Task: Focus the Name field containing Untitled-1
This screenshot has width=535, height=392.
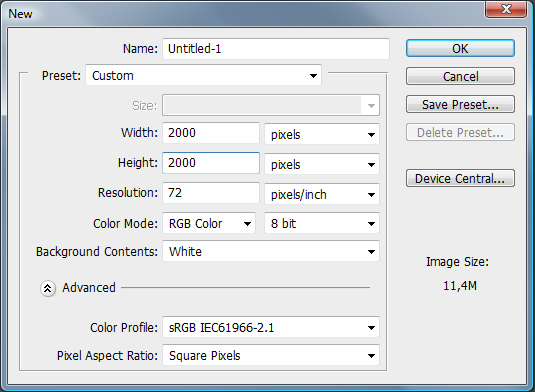Action: 276,49
